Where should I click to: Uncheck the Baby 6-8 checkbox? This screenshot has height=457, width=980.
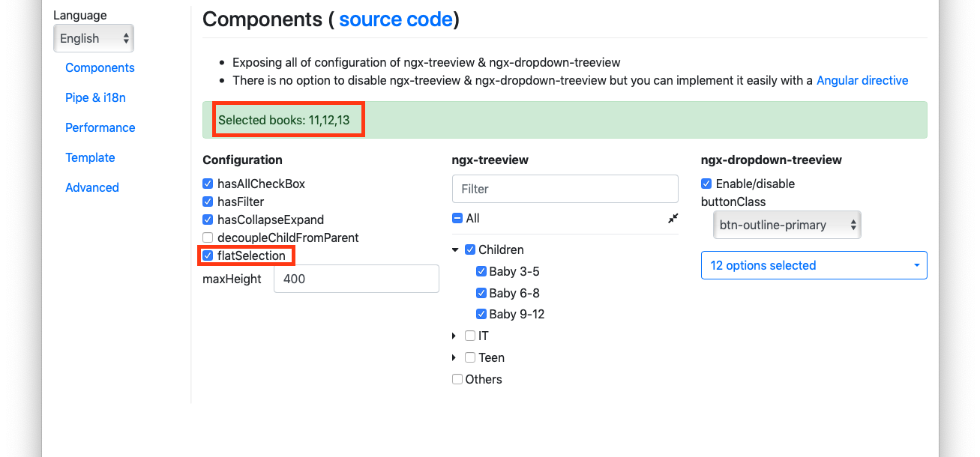tap(481, 293)
